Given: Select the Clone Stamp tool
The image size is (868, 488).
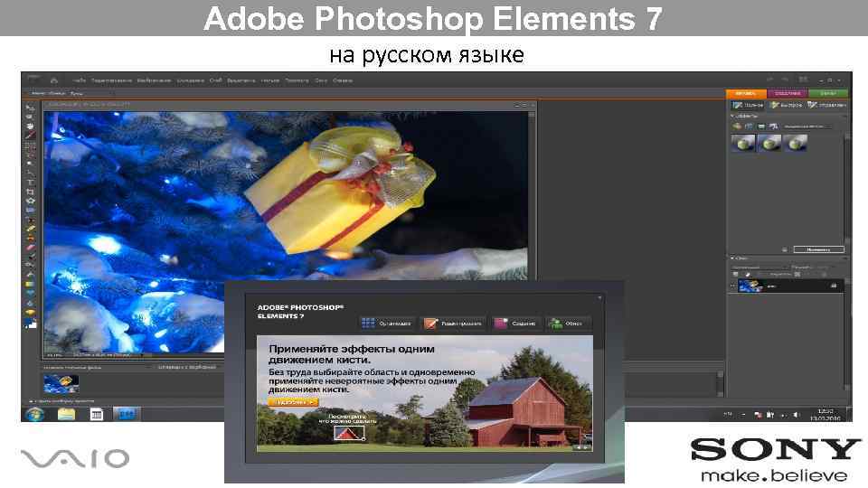Looking at the screenshot, I should point(30,238).
